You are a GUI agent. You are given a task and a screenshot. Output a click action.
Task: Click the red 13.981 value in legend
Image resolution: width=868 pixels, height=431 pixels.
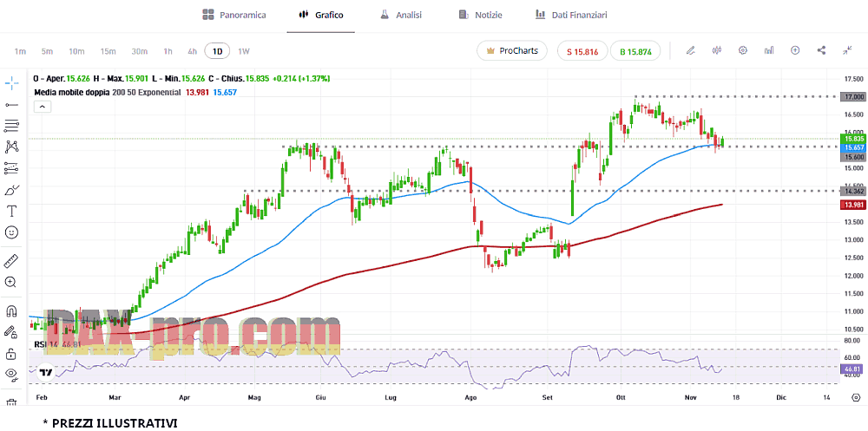[199, 93]
